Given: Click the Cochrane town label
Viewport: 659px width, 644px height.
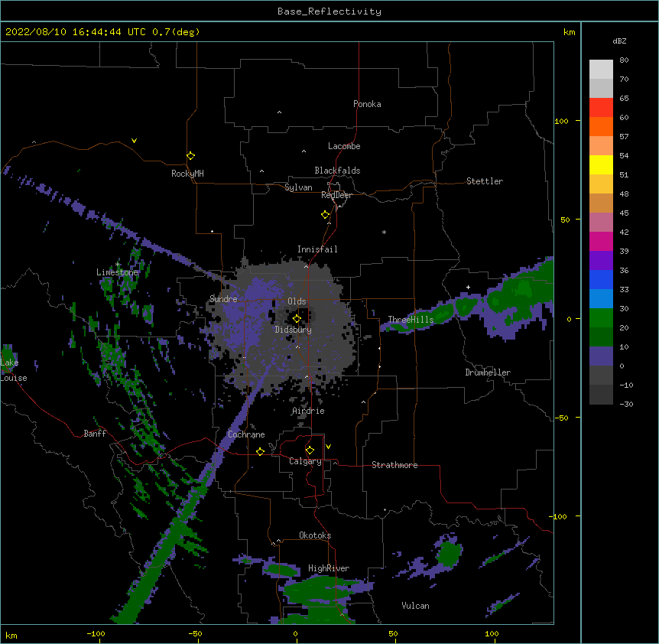Looking at the screenshot, I should point(246,434).
